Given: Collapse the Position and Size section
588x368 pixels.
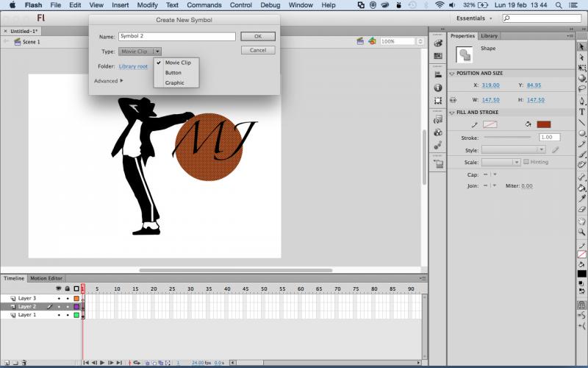Looking at the screenshot, I should tap(452, 74).
